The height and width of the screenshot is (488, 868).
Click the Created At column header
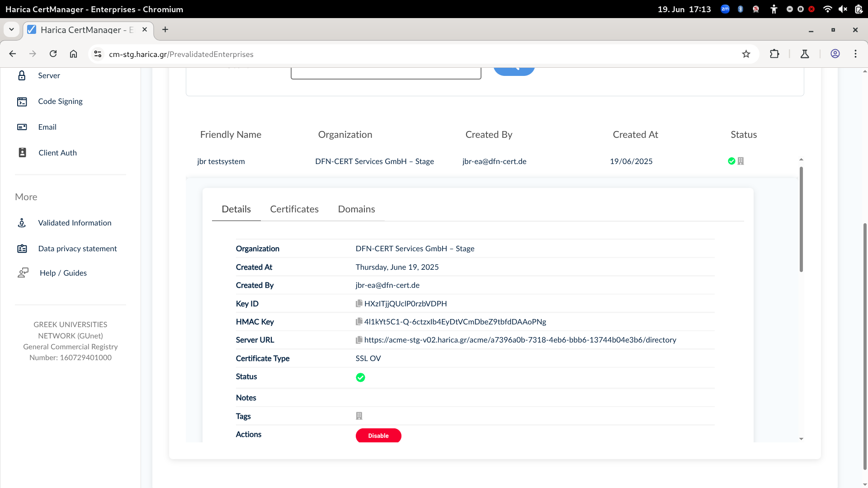(635, 135)
